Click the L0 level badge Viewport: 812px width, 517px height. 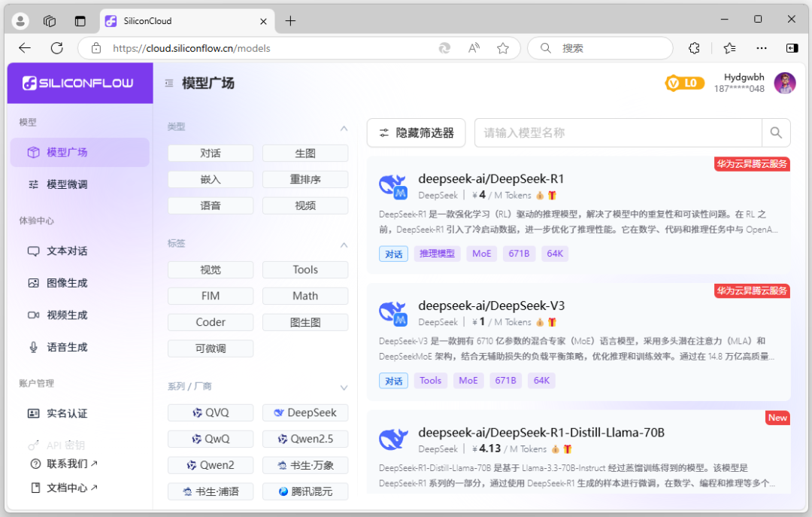coord(684,83)
